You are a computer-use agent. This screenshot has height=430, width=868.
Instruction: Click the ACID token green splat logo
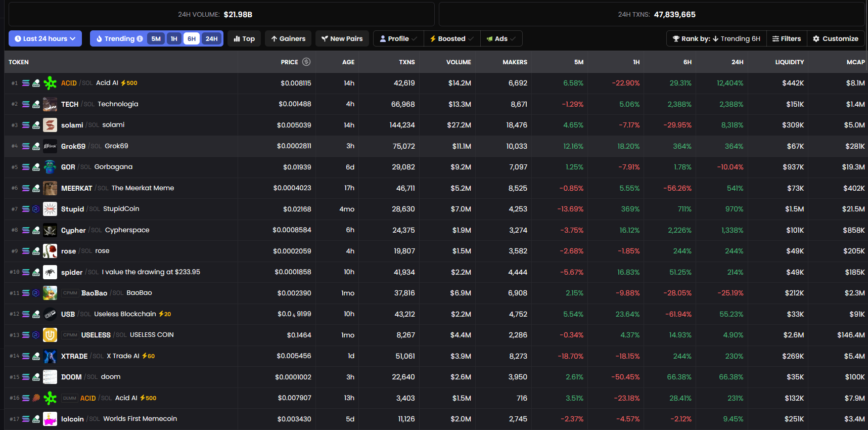(x=50, y=83)
